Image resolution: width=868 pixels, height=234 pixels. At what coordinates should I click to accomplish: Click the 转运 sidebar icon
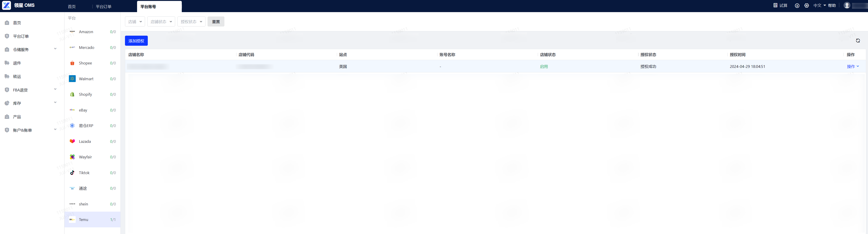[7, 76]
